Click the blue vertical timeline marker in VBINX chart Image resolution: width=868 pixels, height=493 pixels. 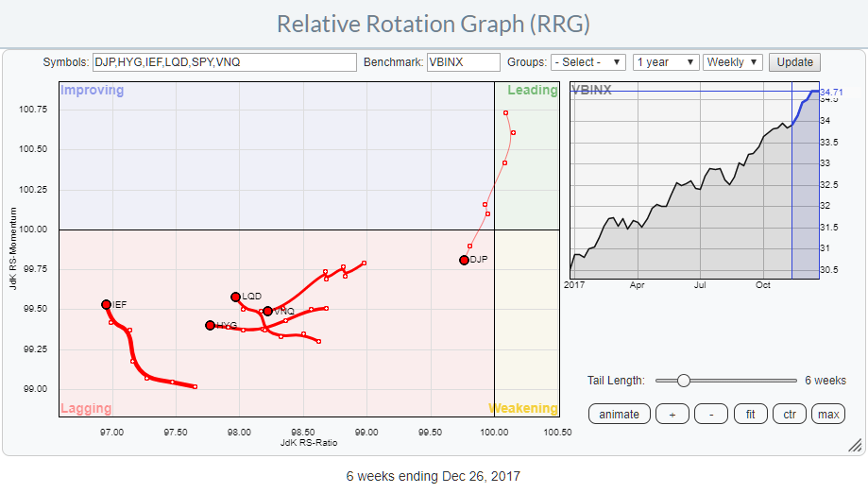(x=791, y=180)
